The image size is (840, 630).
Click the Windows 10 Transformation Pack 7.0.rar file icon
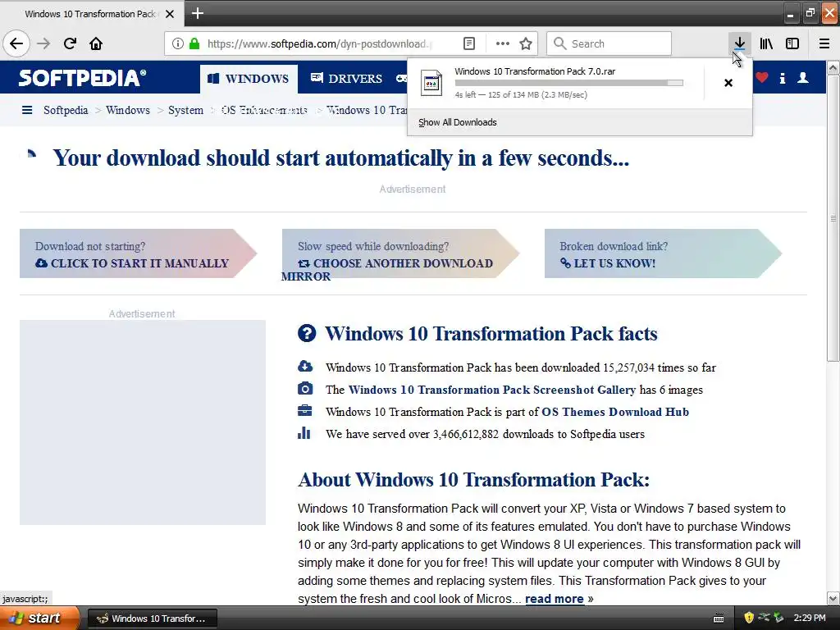[431, 83]
